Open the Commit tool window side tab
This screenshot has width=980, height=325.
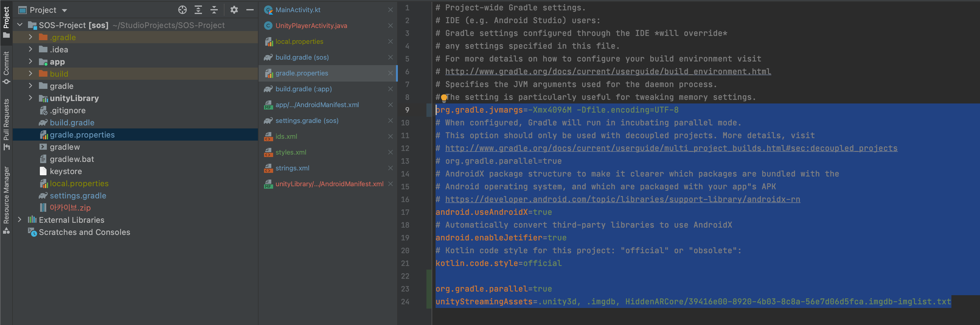point(6,68)
